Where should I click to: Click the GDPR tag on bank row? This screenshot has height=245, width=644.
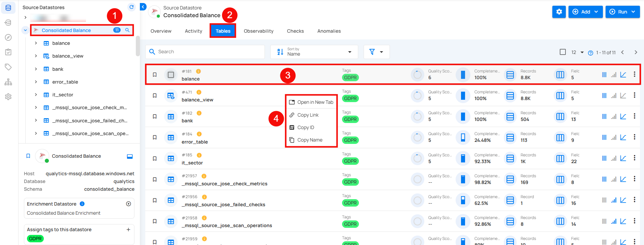coord(350,119)
